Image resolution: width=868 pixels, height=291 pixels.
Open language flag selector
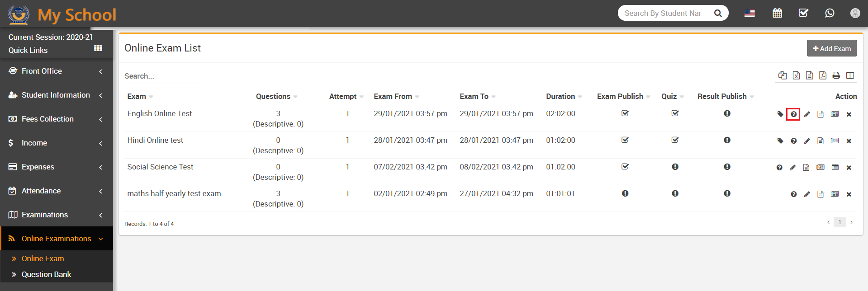click(749, 14)
